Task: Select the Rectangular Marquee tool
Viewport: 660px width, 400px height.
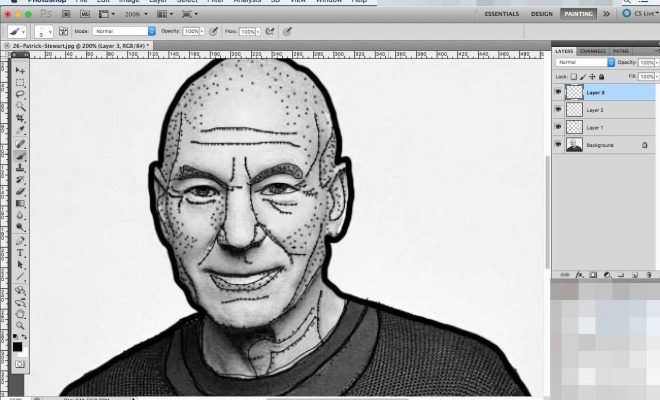Action: click(x=20, y=83)
